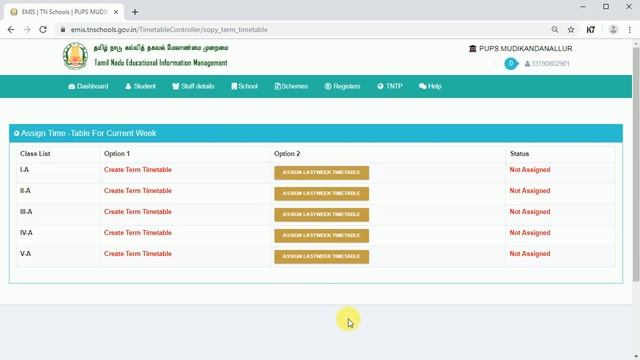This screenshot has height=360, width=640.
Task: Create Term Timetable for class V-A
Action: pyautogui.click(x=138, y=254)
